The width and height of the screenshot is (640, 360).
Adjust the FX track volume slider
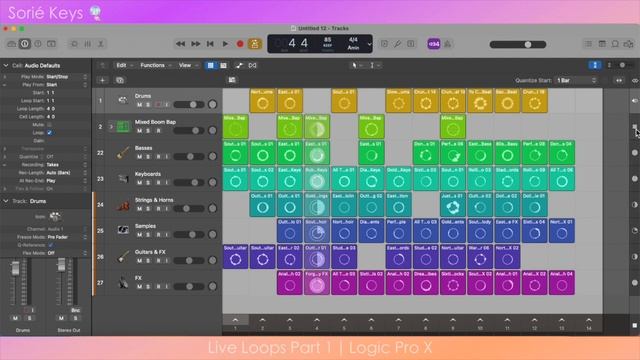tap(189, 287)
